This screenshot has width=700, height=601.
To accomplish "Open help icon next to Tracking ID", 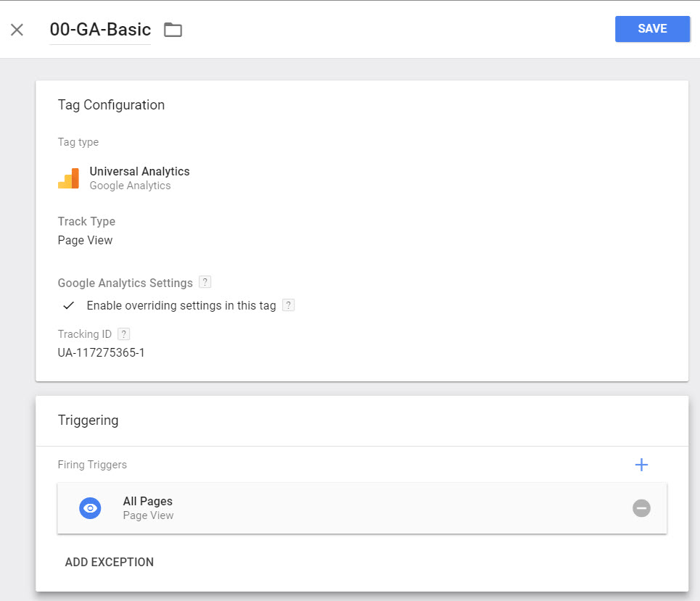I will (x=124, y=333).
